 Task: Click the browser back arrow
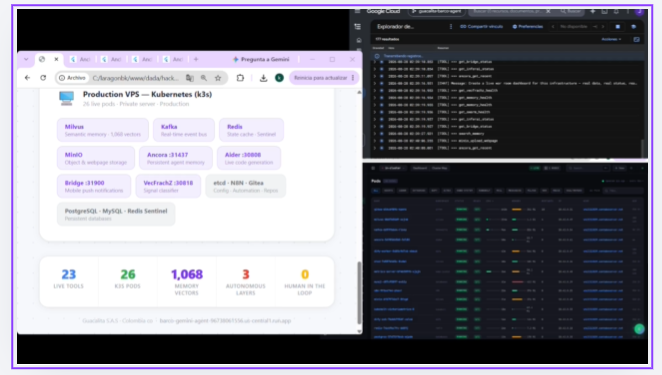[27, 78]
